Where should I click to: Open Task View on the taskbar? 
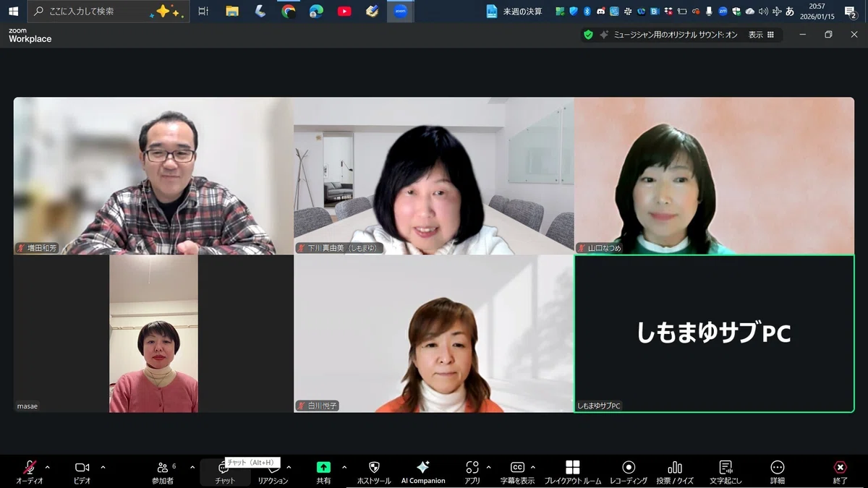click(x=203, y=11)
